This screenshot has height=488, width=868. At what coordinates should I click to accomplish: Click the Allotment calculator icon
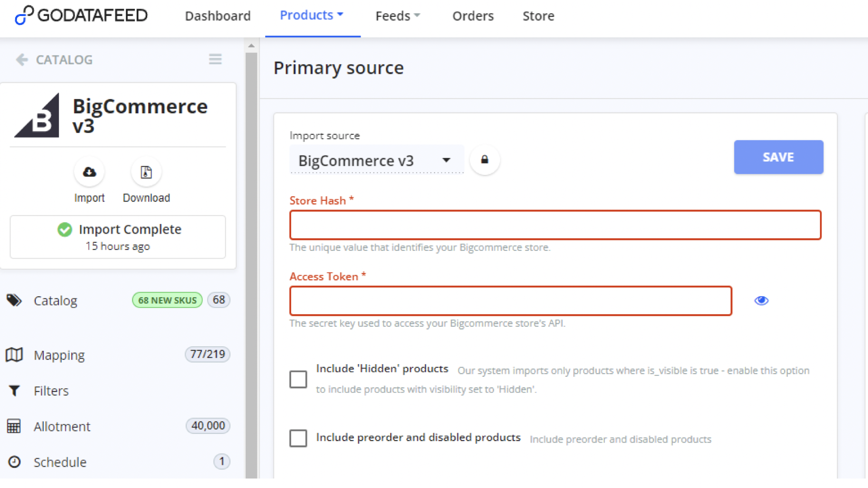point(14,426)
